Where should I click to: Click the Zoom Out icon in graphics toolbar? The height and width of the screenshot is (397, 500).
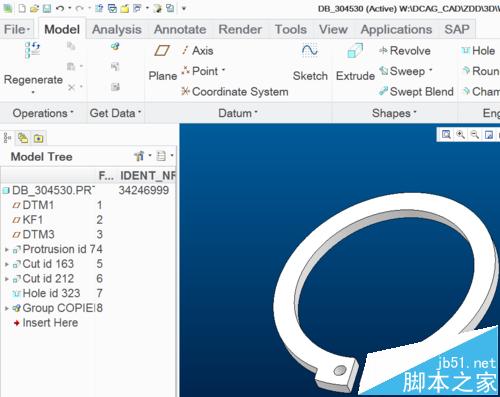pos(475,134)
